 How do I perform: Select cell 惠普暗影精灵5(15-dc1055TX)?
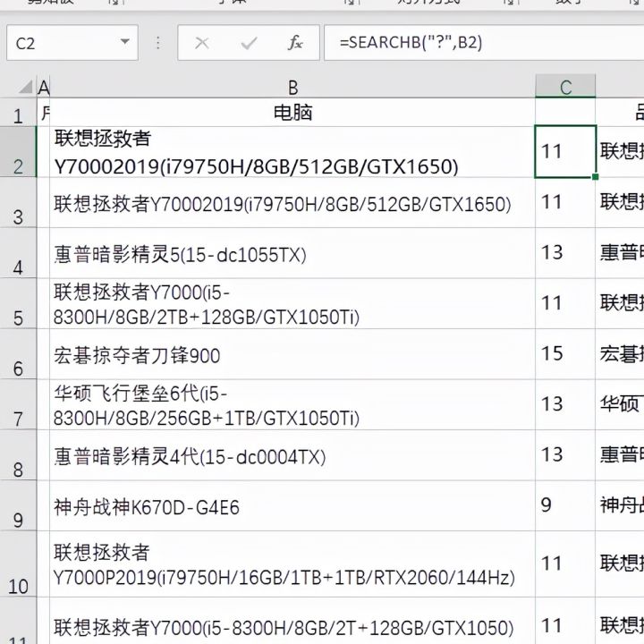[x=292, y=253]
